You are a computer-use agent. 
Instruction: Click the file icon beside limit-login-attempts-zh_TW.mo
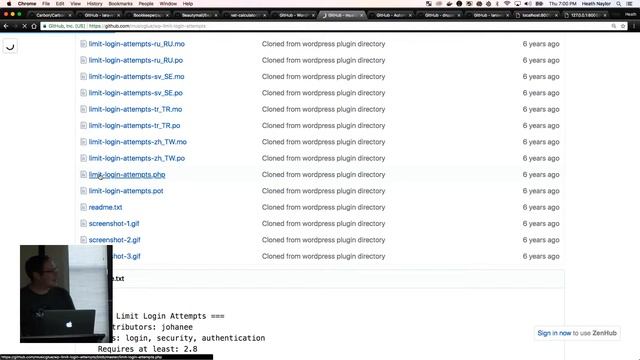83,142
